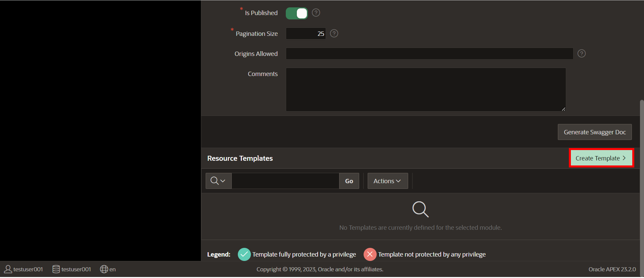The width and height of the screenshot is (644, 278).
Task: Click the Is Published label
Action: click(261, 13)
